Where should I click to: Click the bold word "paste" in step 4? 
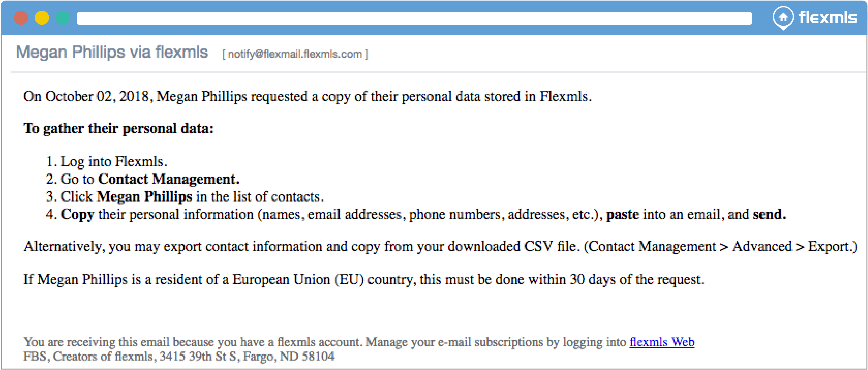[622, 215]
